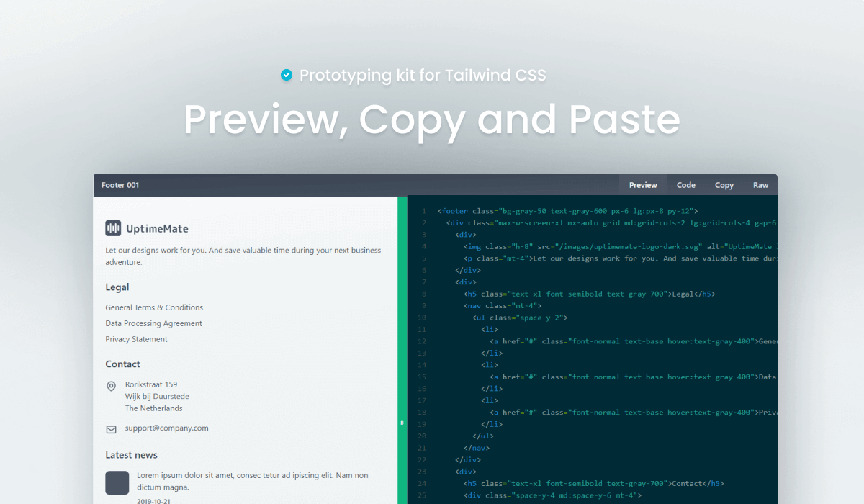Image resolution: width=864 pixels, height=504 pixels.
Task: Click the teal checkmark badge above the headline
Action: tap(287, 74)
